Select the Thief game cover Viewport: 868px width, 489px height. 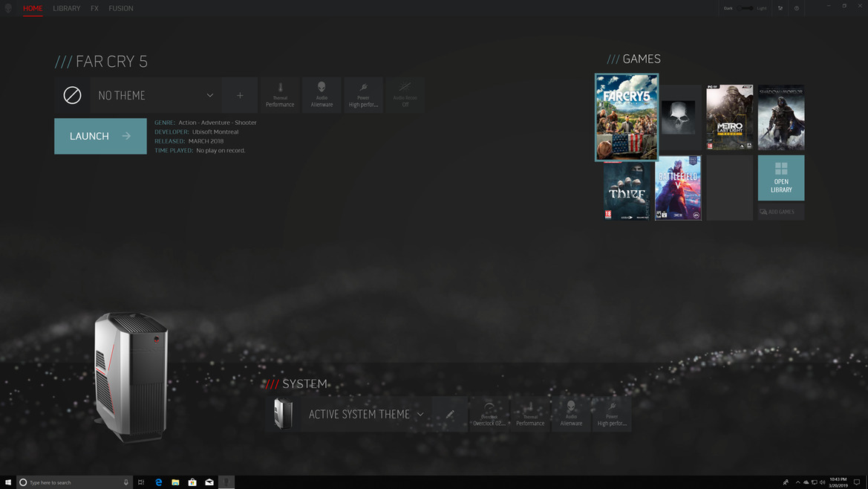pyautogui.click(x=627, y=191)
